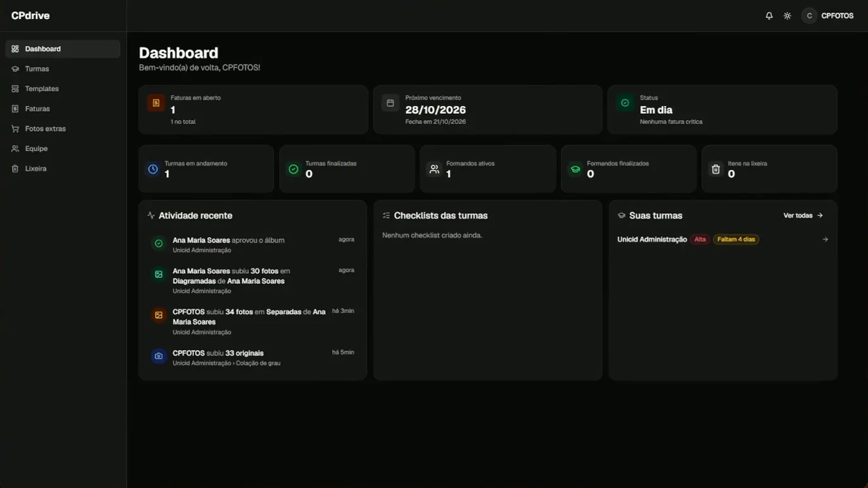The height and width of the screenshot is (488, 868).
Task: Open the Próximo vencimento 28/10/2026 card
Action: click(x=488, y=110)
